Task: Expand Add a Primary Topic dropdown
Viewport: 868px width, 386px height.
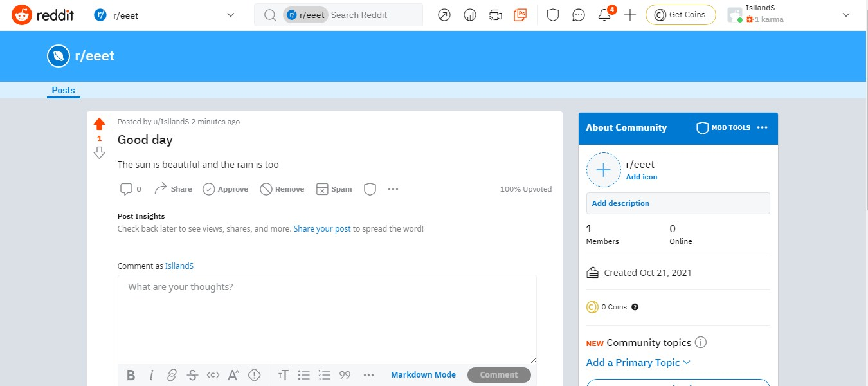Action: click(638, 363)
